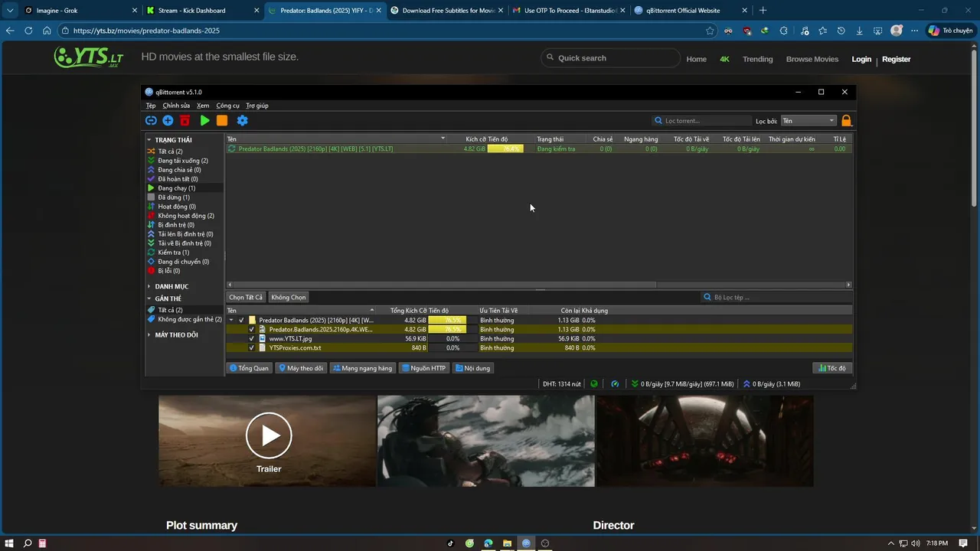980x551 pixels.
Task: Click the add torrent link icon in qBittorrent
Action: coord(151,120)
